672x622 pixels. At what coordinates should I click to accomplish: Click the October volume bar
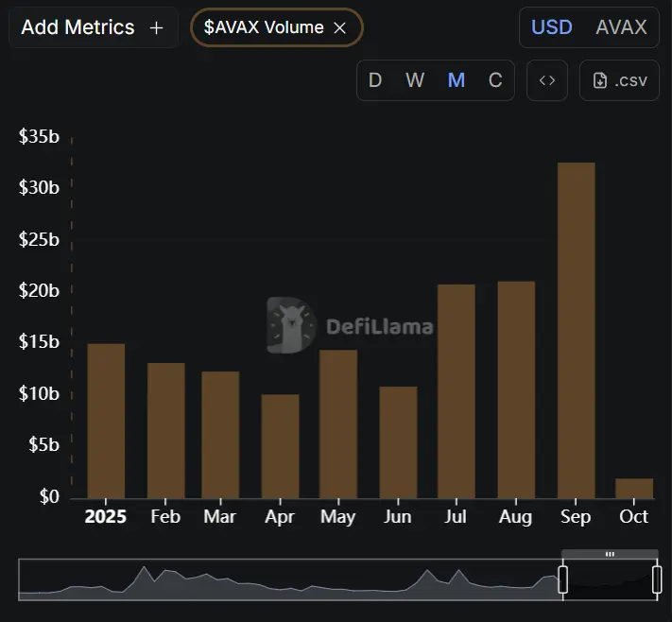point(634,488)
